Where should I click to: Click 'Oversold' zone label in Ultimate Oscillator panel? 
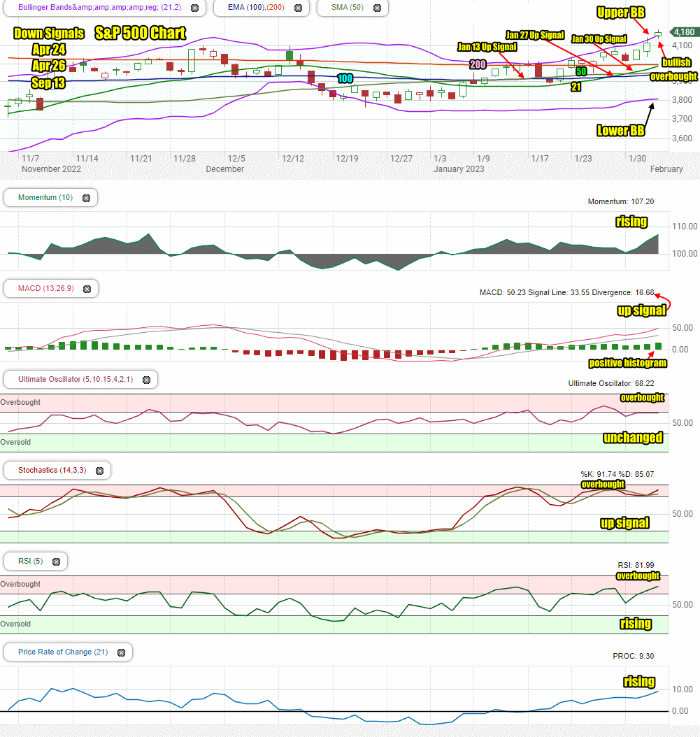pos(15,443)
